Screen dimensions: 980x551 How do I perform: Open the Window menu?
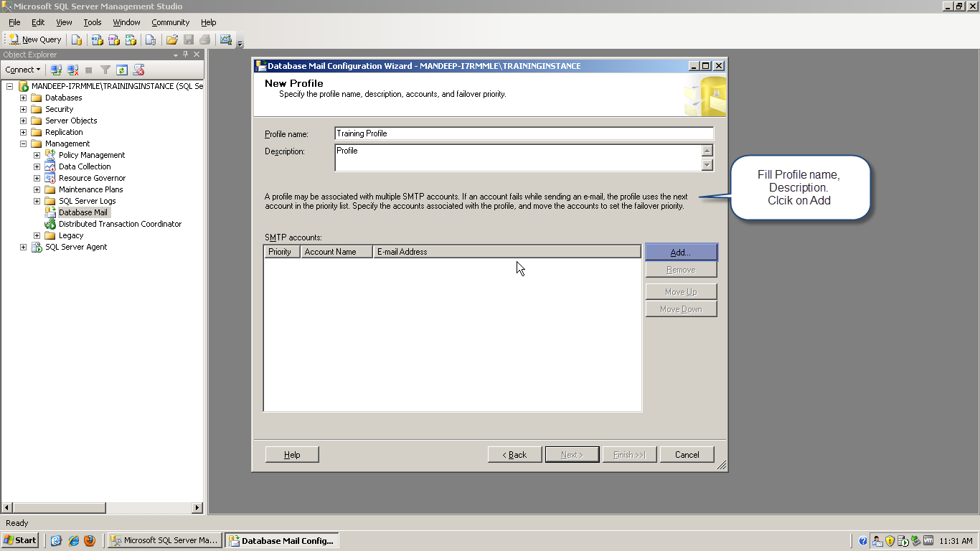click(x=126, y=22)
